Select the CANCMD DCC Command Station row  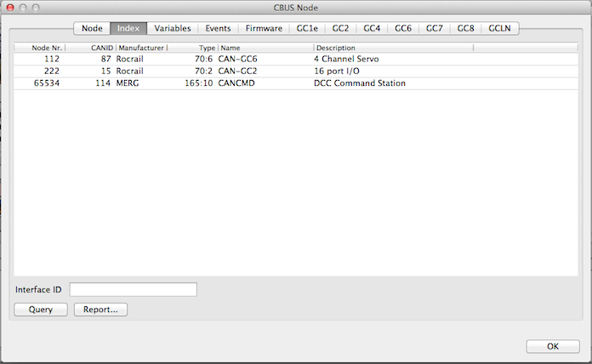tap(255, 83)
